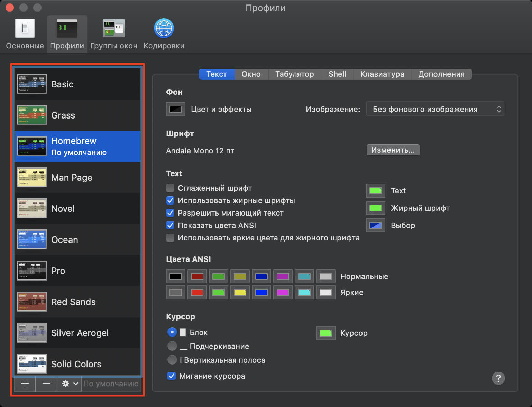532x407 pixels.
Task: Switch to the Клавиатура tab
Action: (382, 74)
